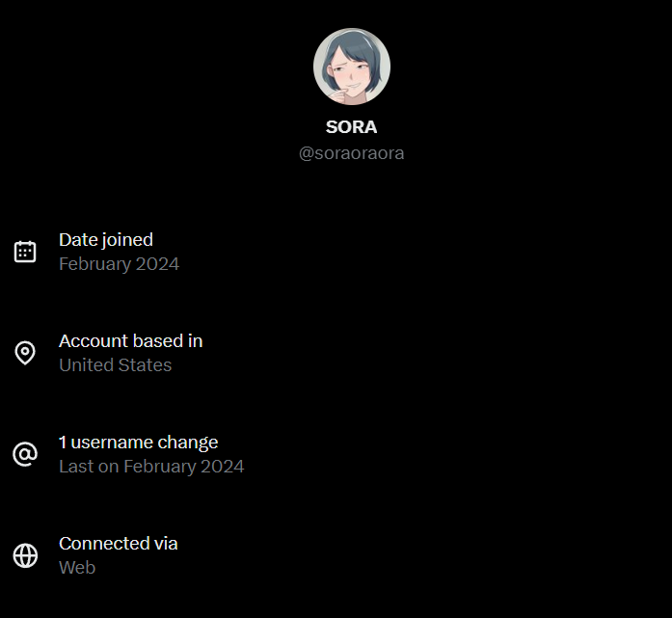This screenshot has height=618, width=672.
Task: Click the location pin icon
Action: click(25, 353)
